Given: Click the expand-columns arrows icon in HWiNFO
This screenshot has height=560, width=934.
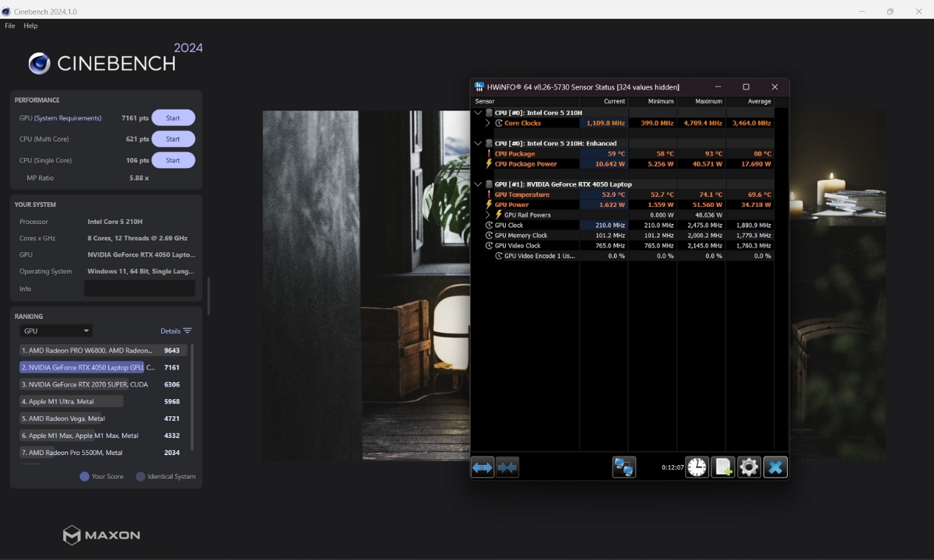Looking at the screenshot, I should pos(483,467).
